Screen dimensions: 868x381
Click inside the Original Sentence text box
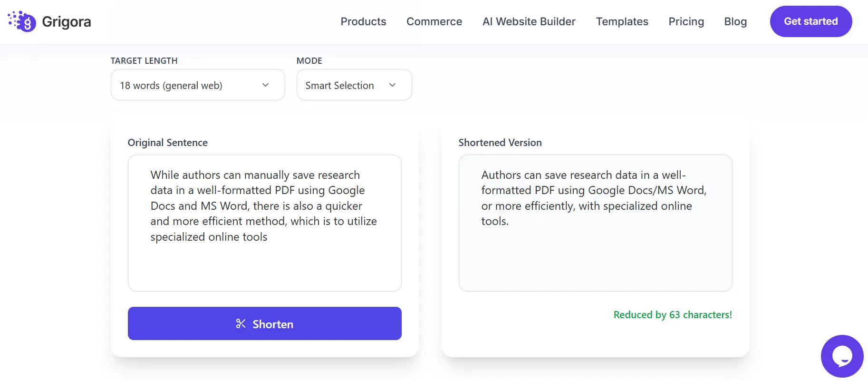[265, 223]
